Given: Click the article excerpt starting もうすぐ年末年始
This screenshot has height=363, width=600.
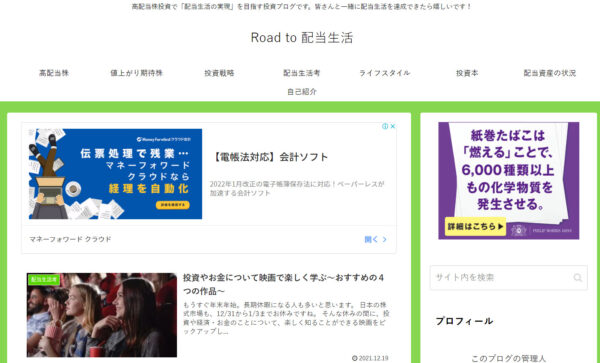Looking at the screenshot, I should 286,318.
